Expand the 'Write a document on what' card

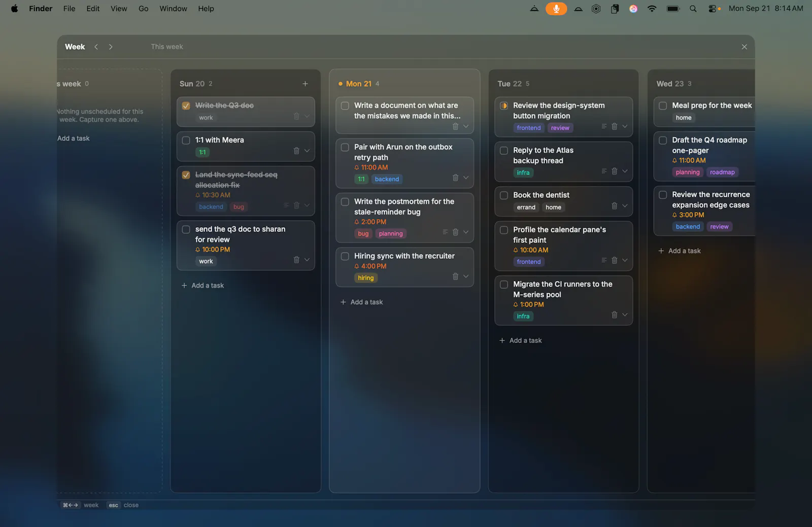tap(465, 126)
